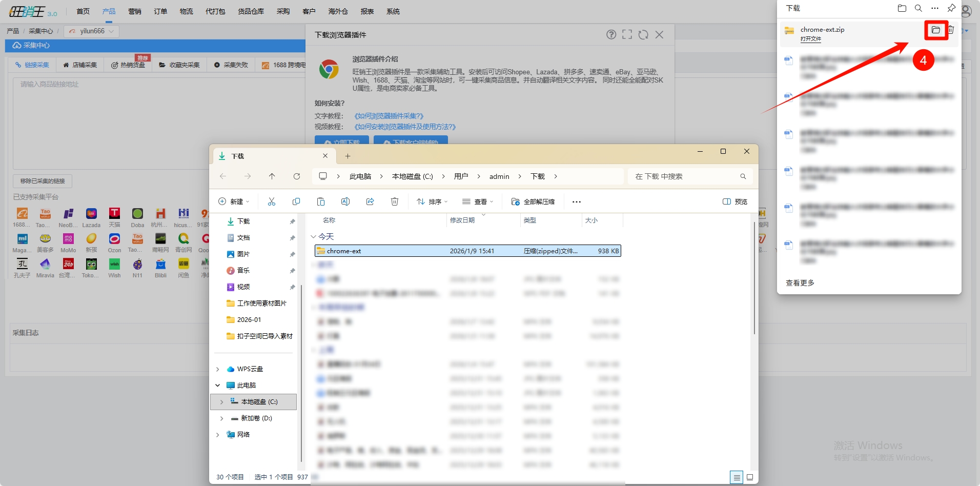Image resolution: width=980 pixels, height=486 pixels.
Task: Click the Copy icon in Explorer toolbar
Action: point(296,201)
